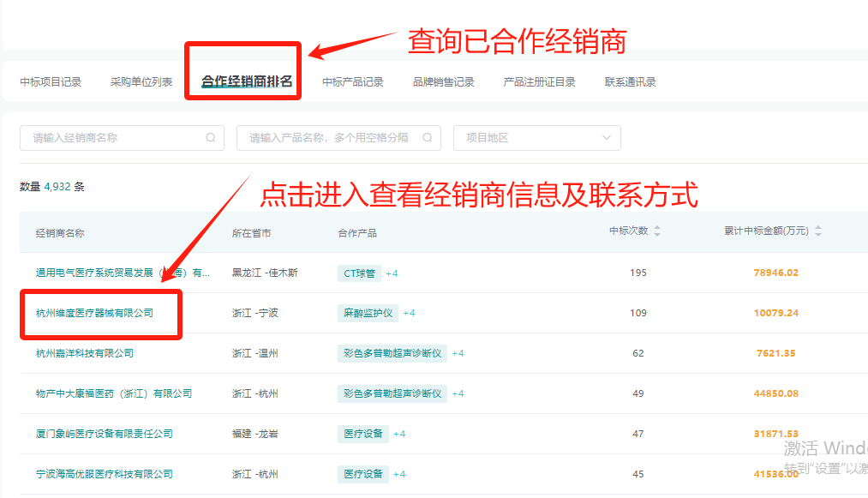Viewport: 868px width, 498px height.
Task: Expand +4 products next to CT球管 tag
Action: (392, 273)
